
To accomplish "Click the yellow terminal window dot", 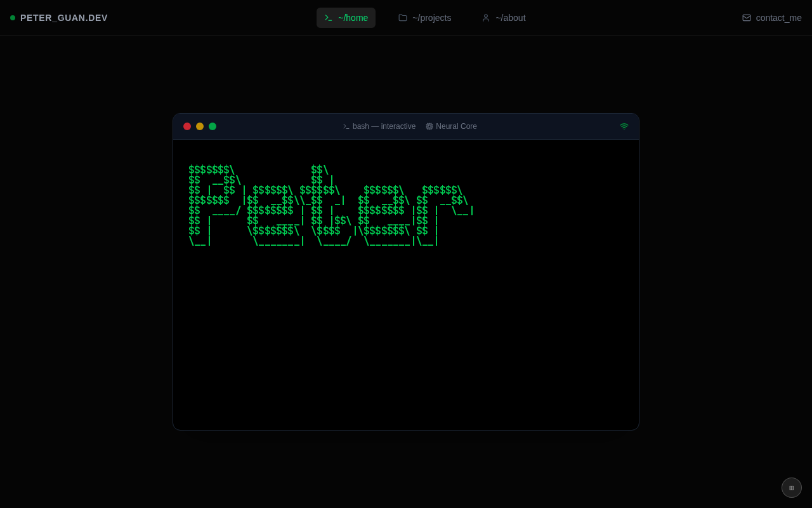I will [200, 126].
